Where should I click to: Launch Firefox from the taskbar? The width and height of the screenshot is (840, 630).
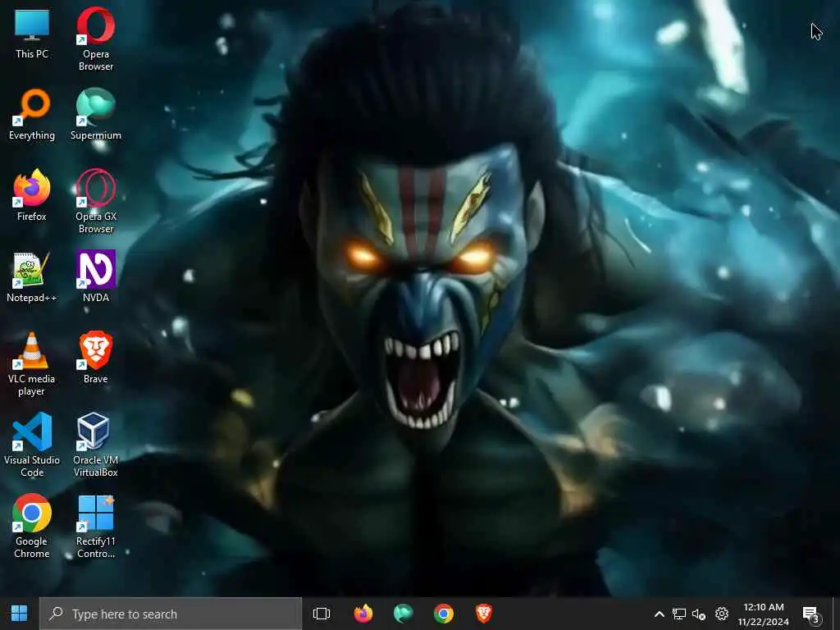(x=363, y=614)
